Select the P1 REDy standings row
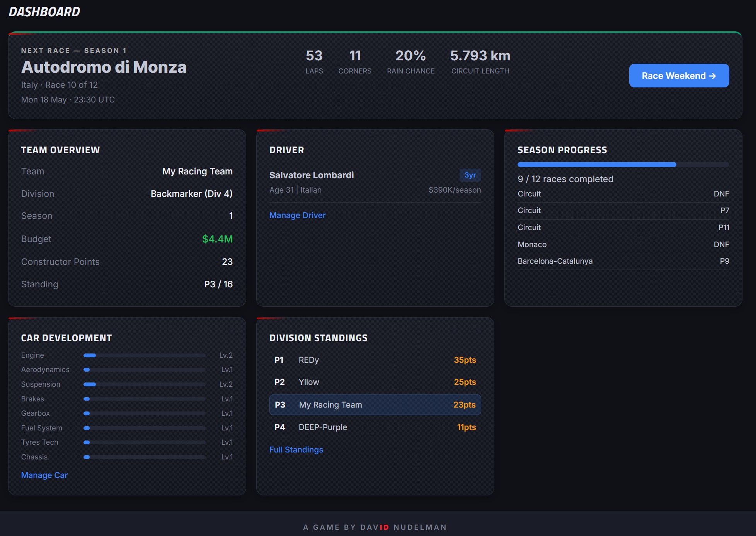 [x=375, y=360]
